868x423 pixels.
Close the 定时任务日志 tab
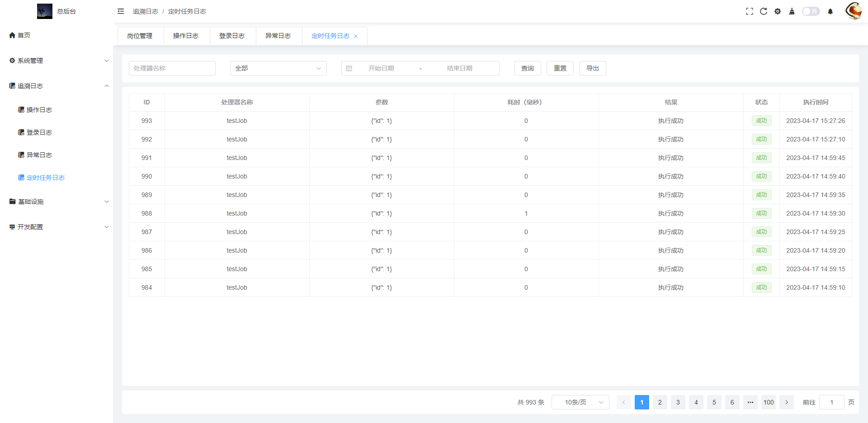356,36
